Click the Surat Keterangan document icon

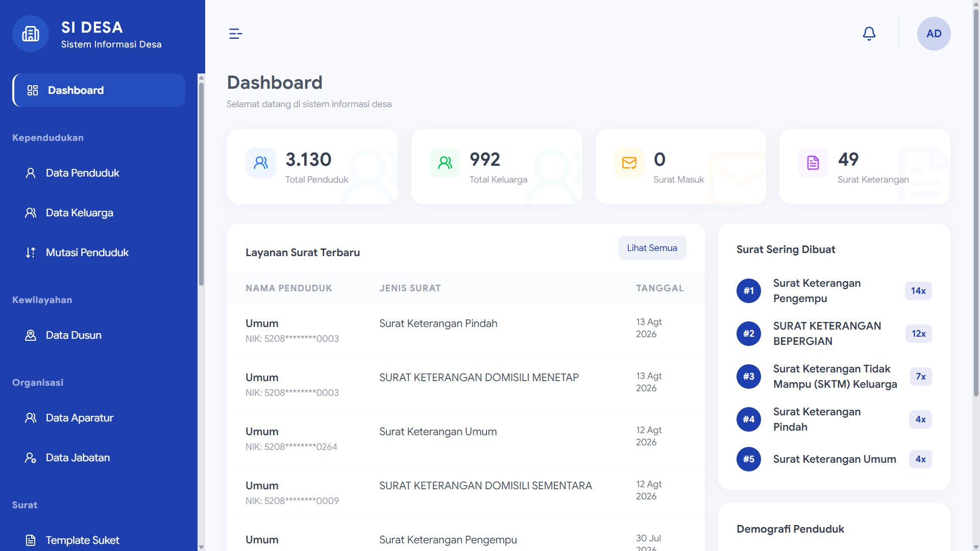[x=813, y=163]
